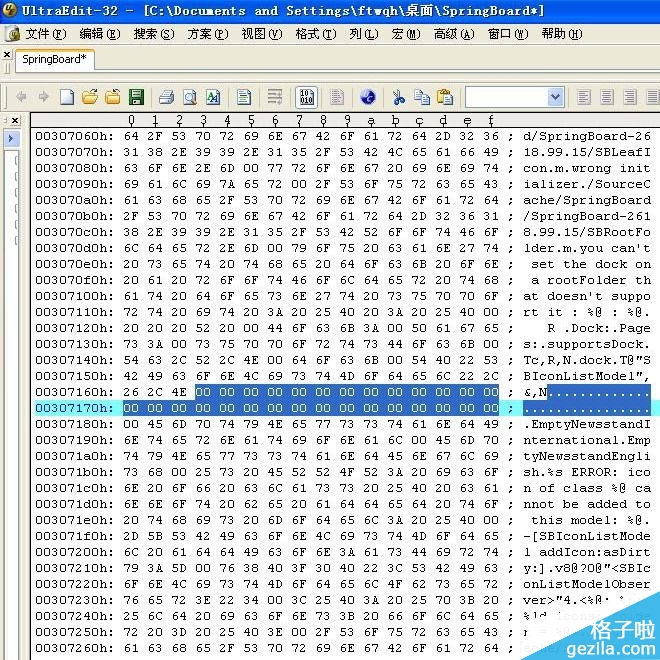Create a new blank file
Screen dimensions: 660x660
tap(67, 97)
